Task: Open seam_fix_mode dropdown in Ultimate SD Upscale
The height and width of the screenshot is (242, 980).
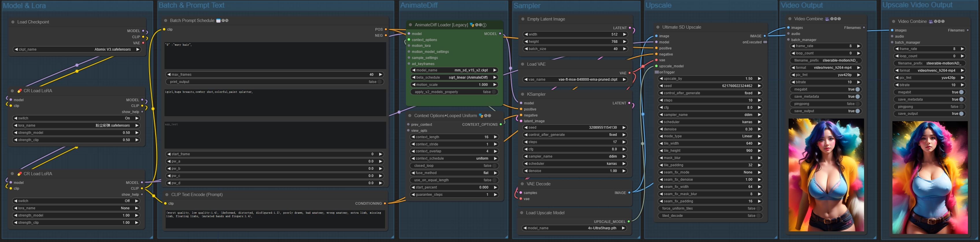Action: pyautogui.click(x=709, y=172)
